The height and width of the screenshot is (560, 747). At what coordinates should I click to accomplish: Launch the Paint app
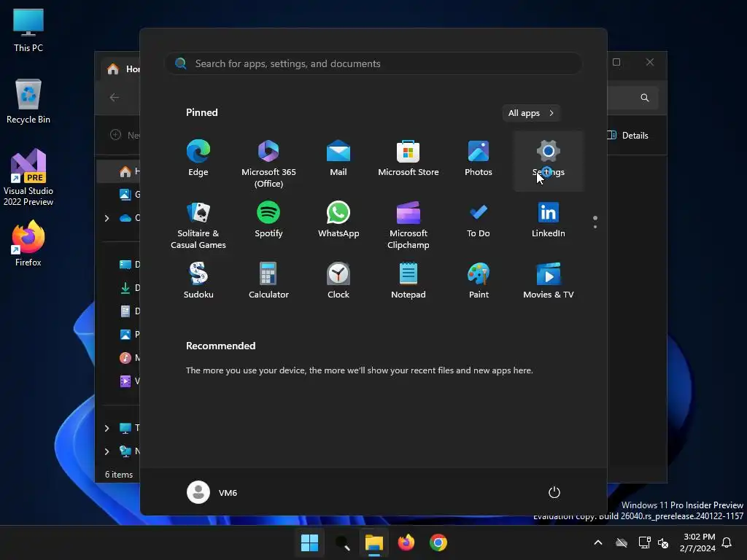coord(479,281)
